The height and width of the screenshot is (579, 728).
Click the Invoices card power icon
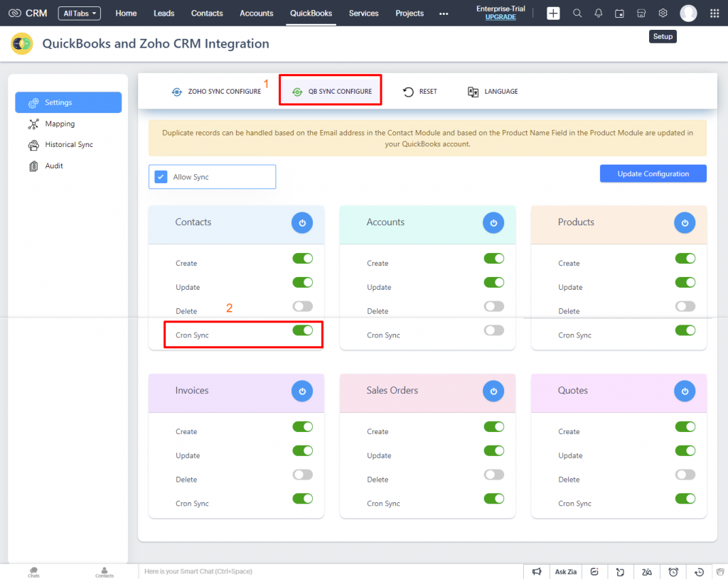pyautogui.click(x=302, y=391)
